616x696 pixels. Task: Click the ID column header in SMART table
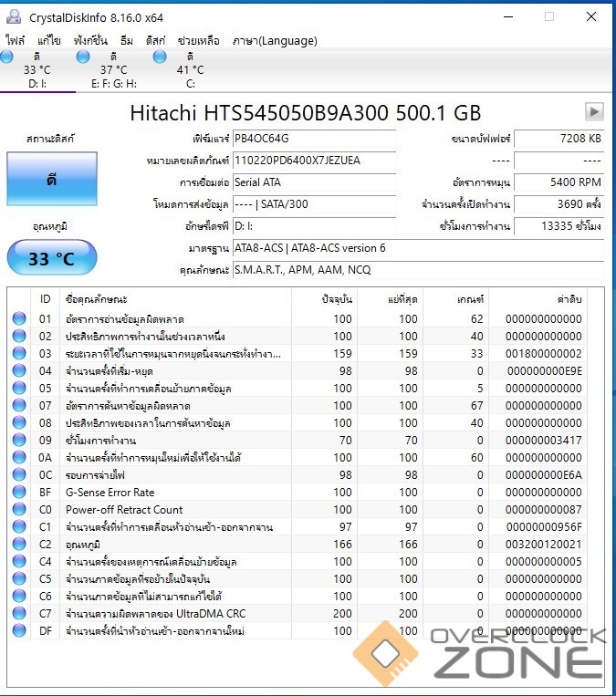click(x=46, y=299)
